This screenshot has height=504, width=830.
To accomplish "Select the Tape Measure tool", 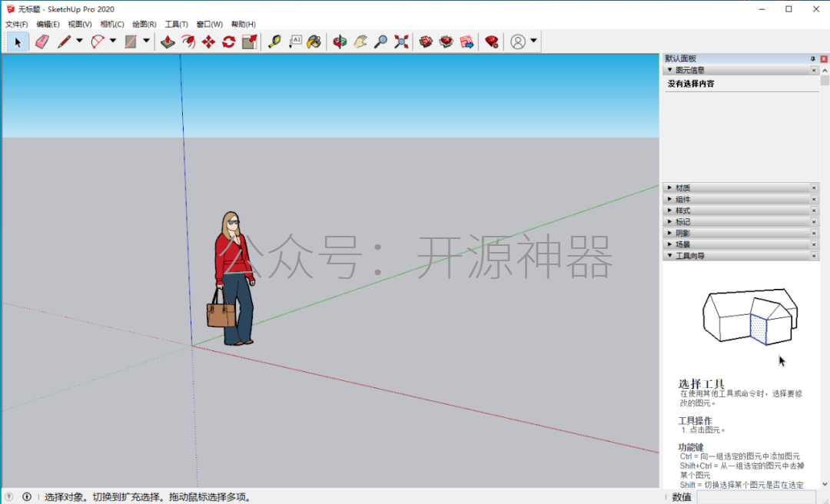I will (x=274, y=41).
